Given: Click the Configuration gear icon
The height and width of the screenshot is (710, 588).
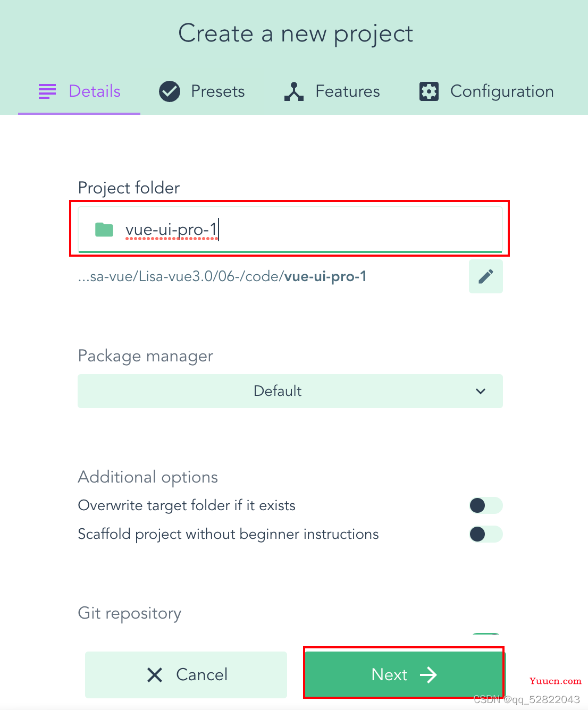Looking at the screenshot, I should click(429, 91).
